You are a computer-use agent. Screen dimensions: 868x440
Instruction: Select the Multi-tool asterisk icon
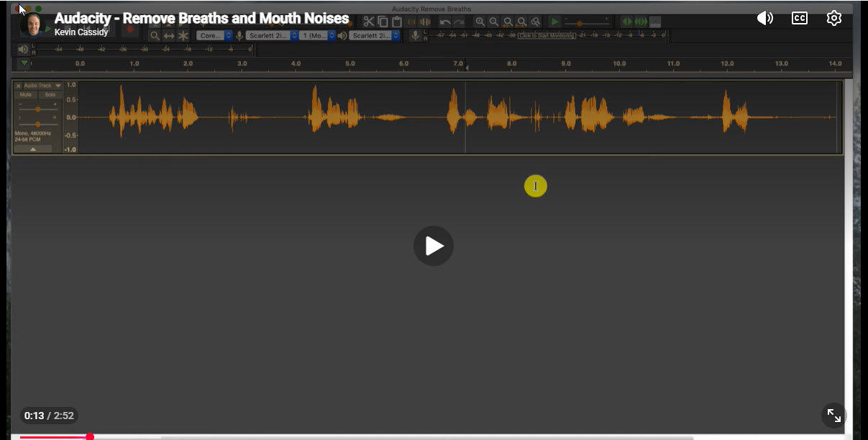(x=183, y=35)
